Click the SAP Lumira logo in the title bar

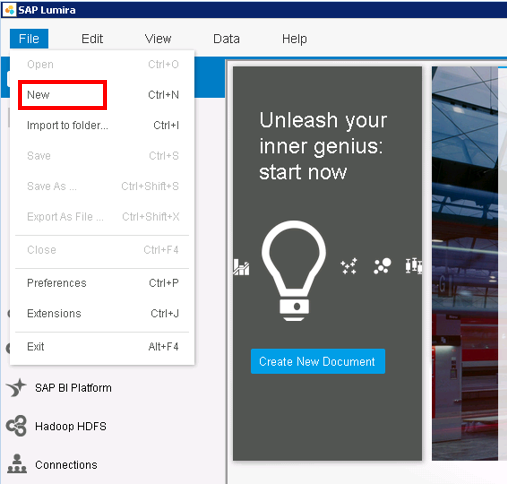pyautogui.click(x=9, y=10)
